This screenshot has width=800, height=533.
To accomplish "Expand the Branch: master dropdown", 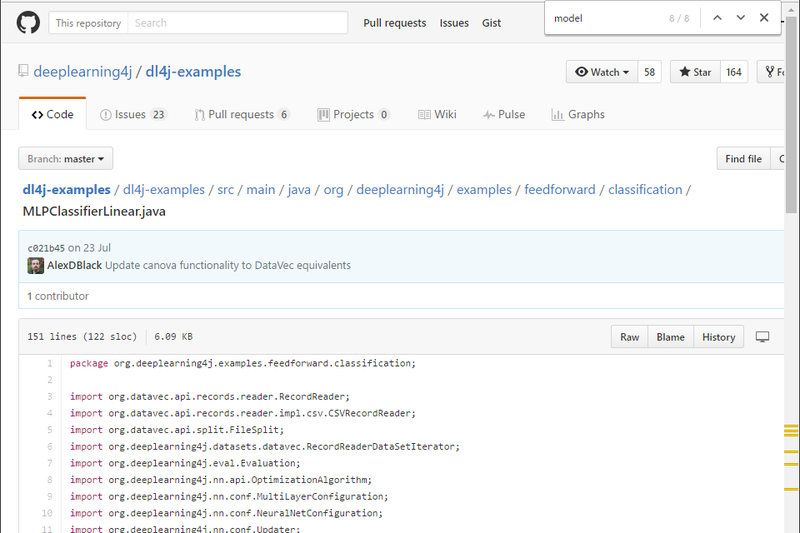I will pyautogui.click(x=66, y=159).
